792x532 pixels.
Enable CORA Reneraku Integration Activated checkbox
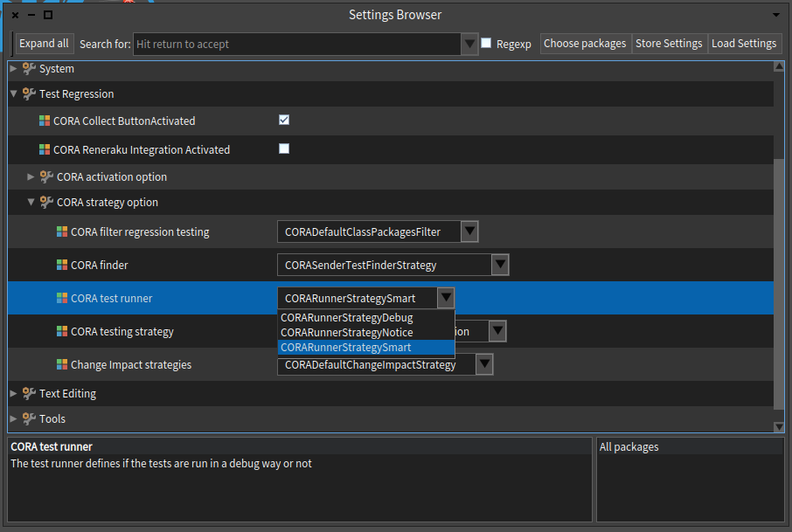pyautogui.click(x=284, y=149)
